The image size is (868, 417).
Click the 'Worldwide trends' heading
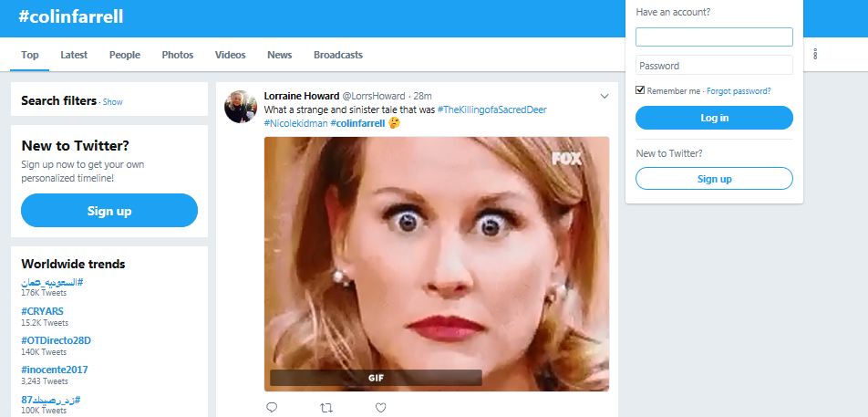[73, 264]
